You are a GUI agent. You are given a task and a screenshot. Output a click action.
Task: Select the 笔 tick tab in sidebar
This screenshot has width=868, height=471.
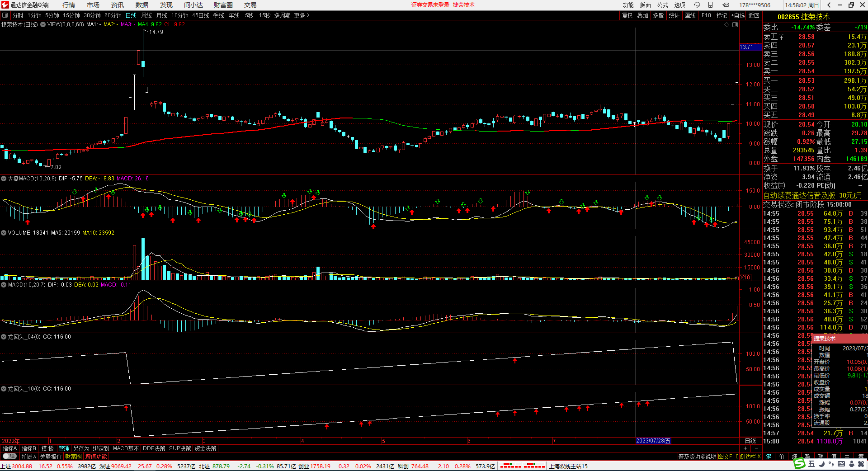pyautogui.click(x=769, y=457)
